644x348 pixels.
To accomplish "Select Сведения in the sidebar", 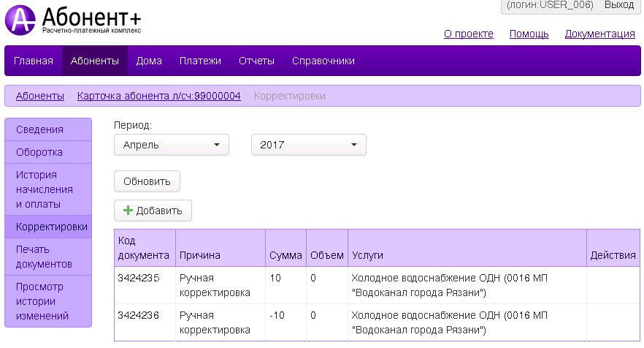I will (x=39, y=129).
